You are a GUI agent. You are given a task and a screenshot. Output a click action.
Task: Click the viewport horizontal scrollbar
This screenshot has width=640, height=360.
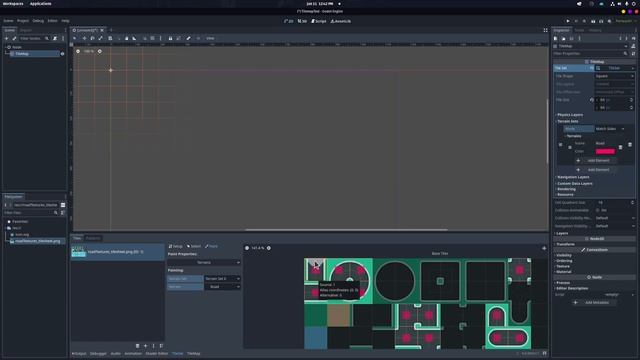pyautogui.click(x=346, y=230)
